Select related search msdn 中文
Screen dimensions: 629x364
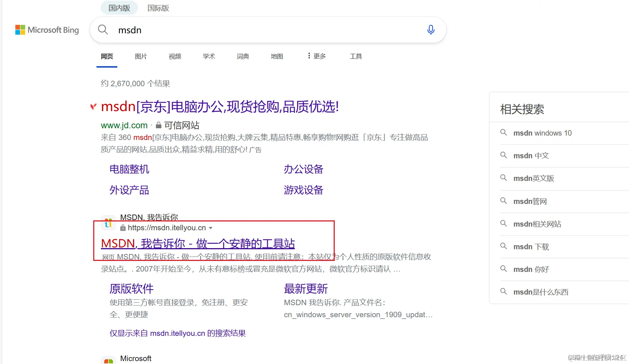tap(531, 156)
